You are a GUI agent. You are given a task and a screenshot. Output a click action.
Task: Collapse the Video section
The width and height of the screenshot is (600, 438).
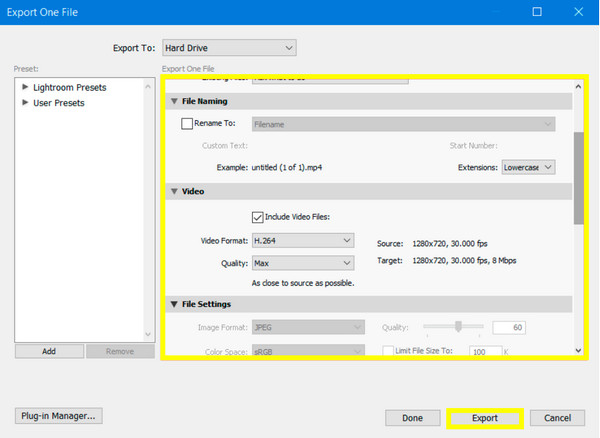(x=174, y=191)
